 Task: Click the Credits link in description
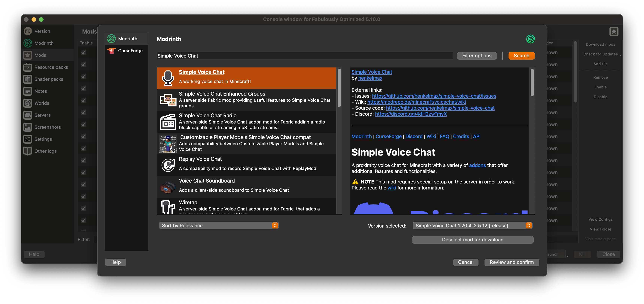point(461,136)
